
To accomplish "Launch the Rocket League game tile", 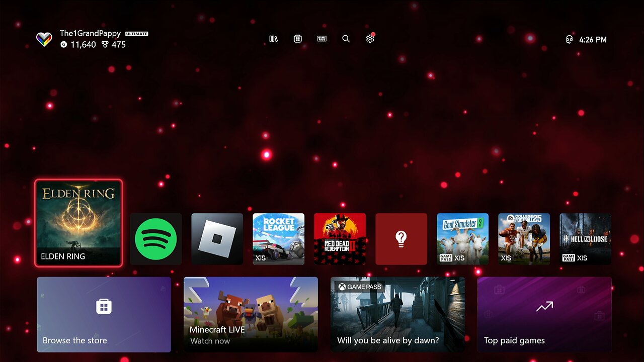I will pyautogui.click(x=279, y=239).
